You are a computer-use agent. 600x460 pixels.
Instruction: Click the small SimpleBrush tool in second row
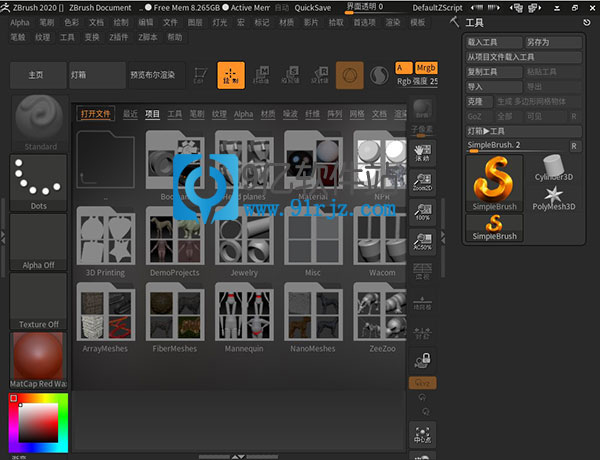[x=494, y=228]
